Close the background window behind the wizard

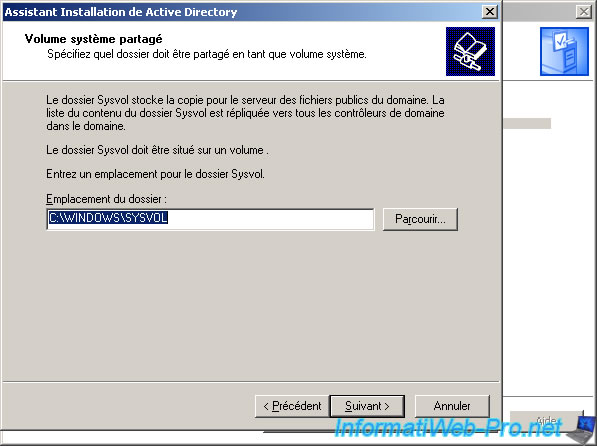click(x=584, y=12)
